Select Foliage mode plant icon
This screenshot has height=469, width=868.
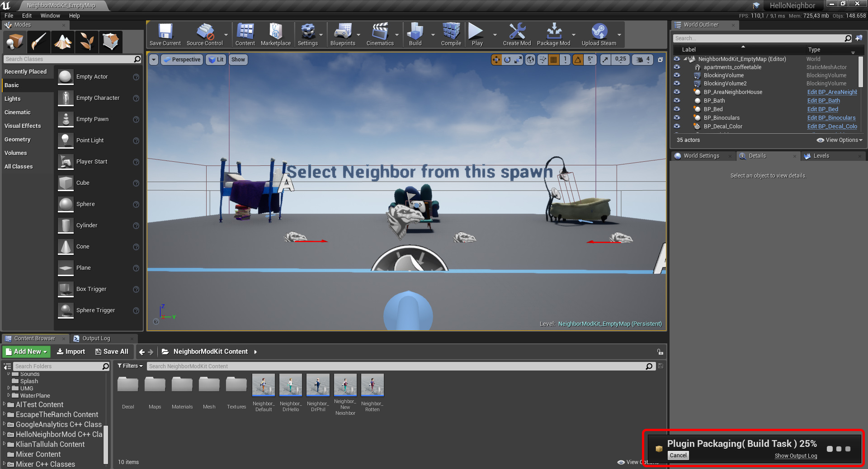click(x=87, y=42)
